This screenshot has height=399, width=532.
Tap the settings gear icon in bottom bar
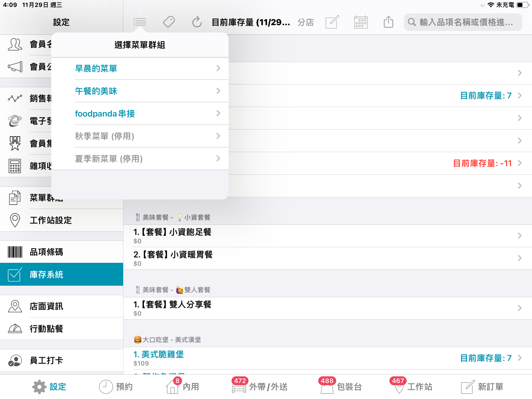[39, 387]
